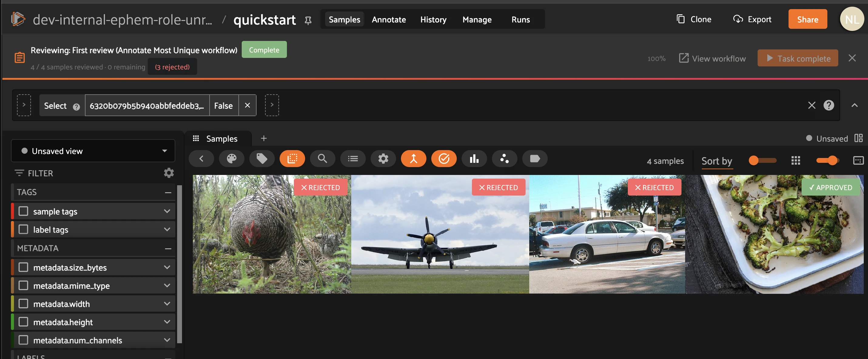Open the Runs tab
Screen dimensions: 868x359
coord(520,19)
